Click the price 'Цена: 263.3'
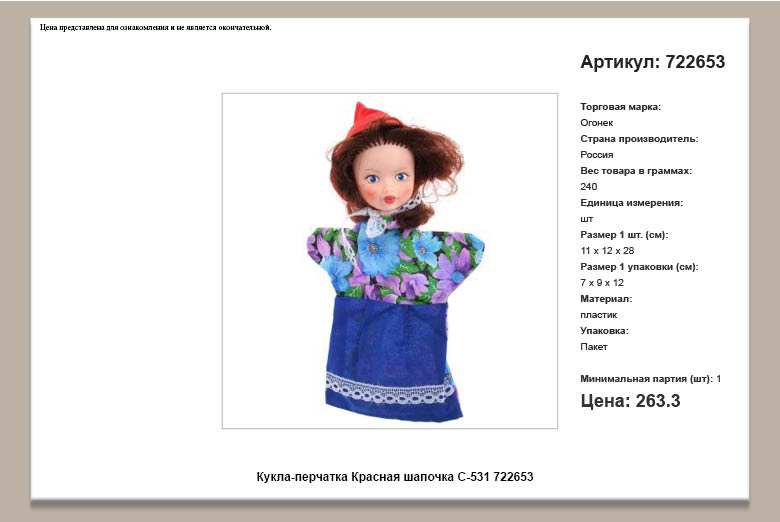This screenshot has width=780, height=522. tap(630, 401)
